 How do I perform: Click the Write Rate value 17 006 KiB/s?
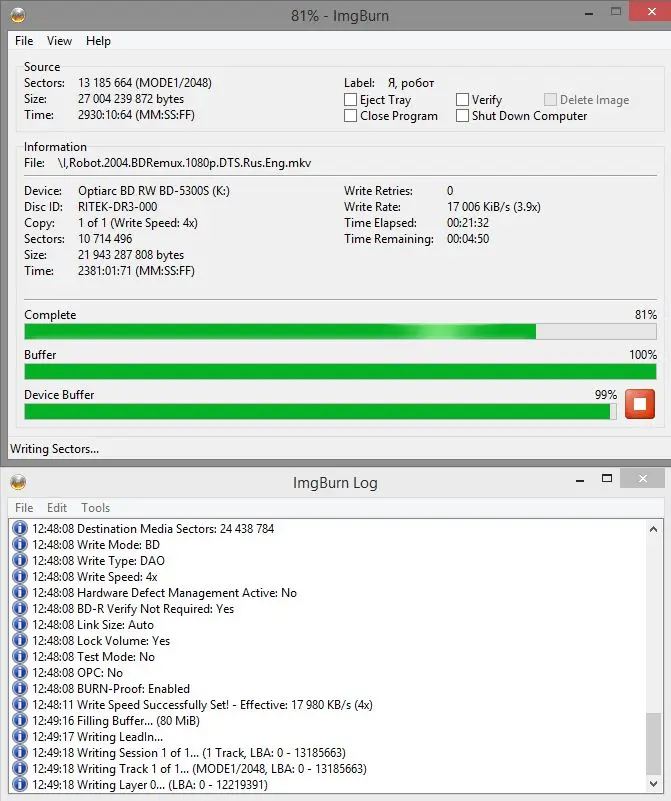pyautogui.click(x=494, y=207)
